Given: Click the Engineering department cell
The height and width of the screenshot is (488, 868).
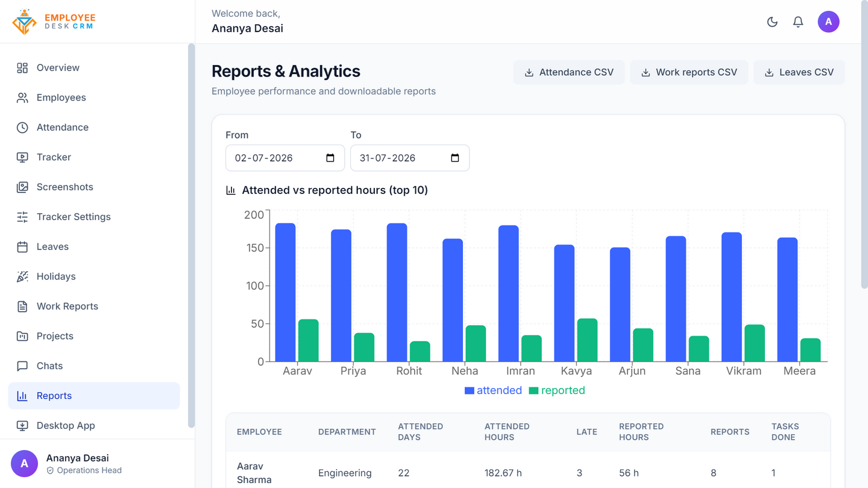Looking at the screenshot, I should tap(345, 473).
